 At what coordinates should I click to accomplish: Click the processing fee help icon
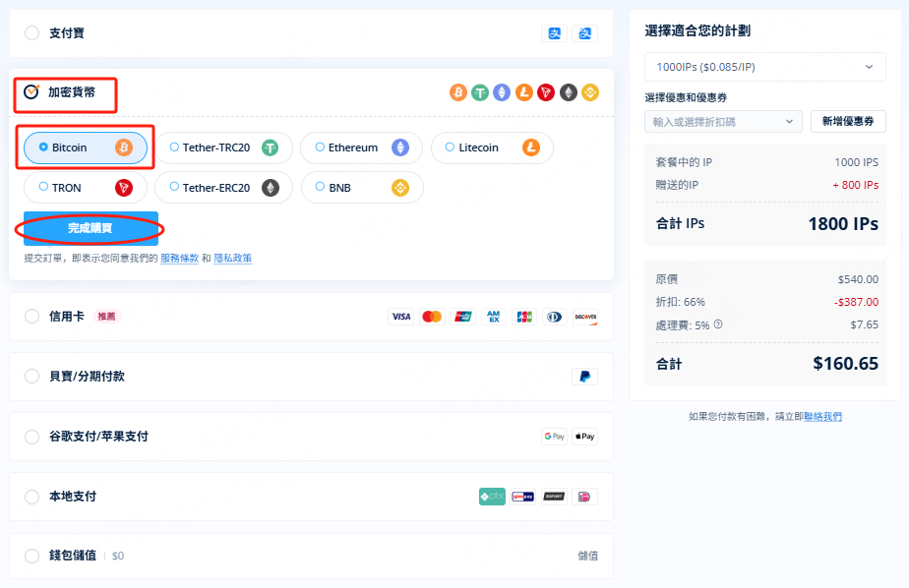(x=718, y=324)
